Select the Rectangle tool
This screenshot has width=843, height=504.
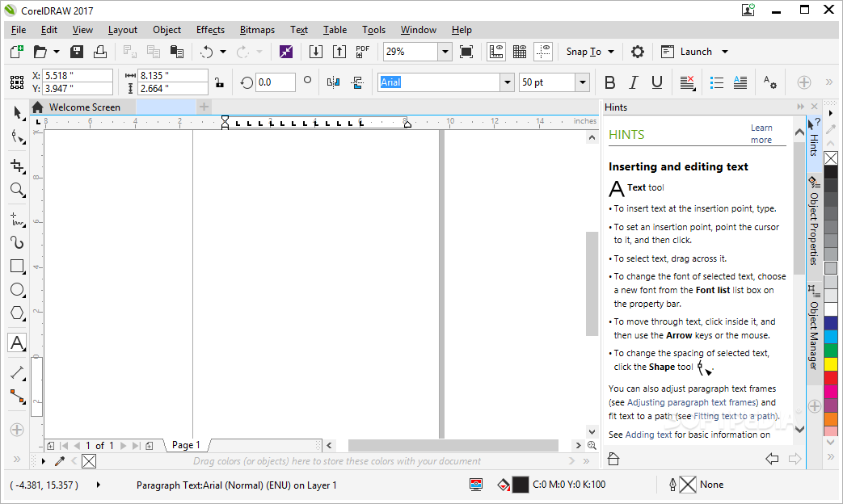pos(17,267)
